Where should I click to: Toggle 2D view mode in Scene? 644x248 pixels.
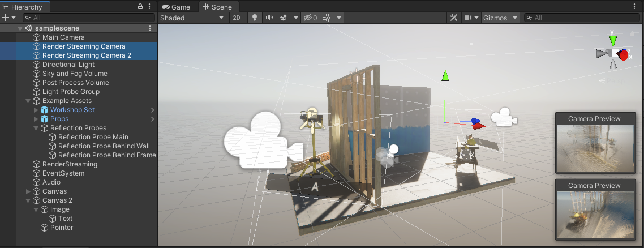[x=237, y=18]
